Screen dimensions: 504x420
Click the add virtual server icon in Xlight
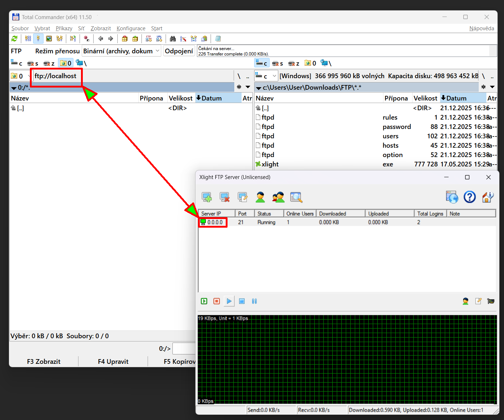207,197
